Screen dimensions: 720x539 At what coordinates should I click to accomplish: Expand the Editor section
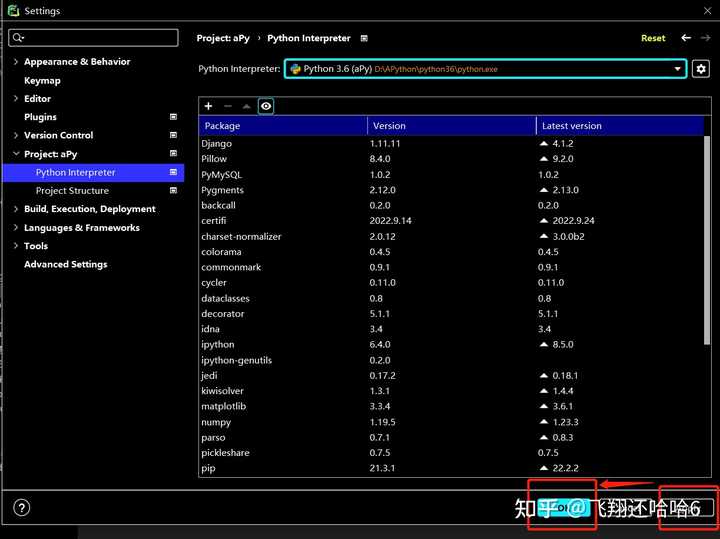pyautogui.click(x=16, y=98)
